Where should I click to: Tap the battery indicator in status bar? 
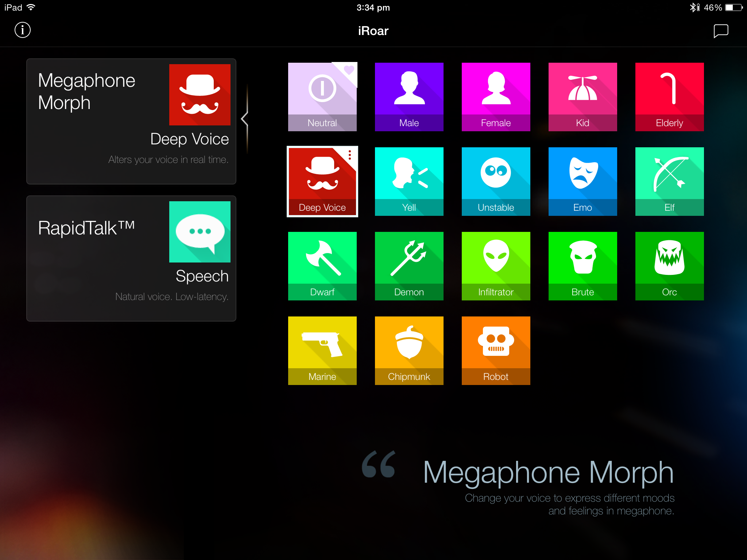click(734, 8)
